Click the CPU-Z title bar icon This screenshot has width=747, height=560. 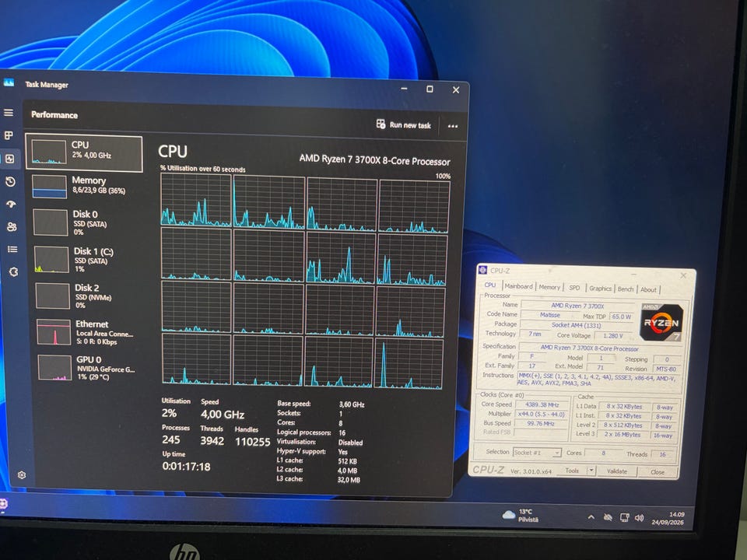tap(482, 270)
